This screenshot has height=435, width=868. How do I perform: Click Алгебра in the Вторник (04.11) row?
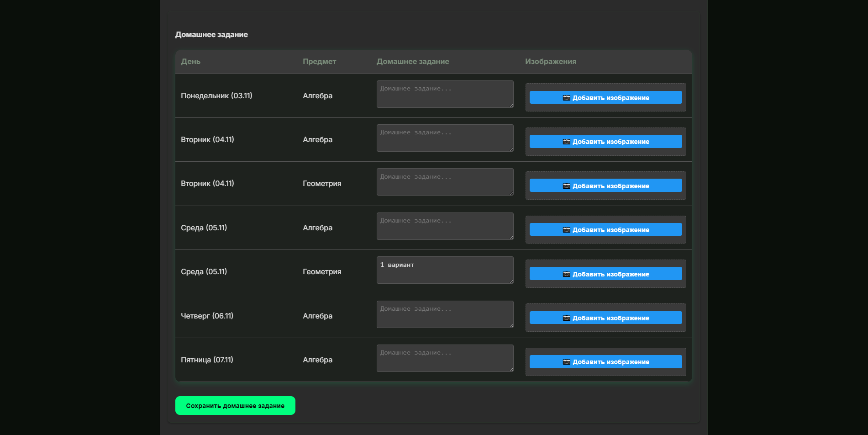[x=318, y=139]
